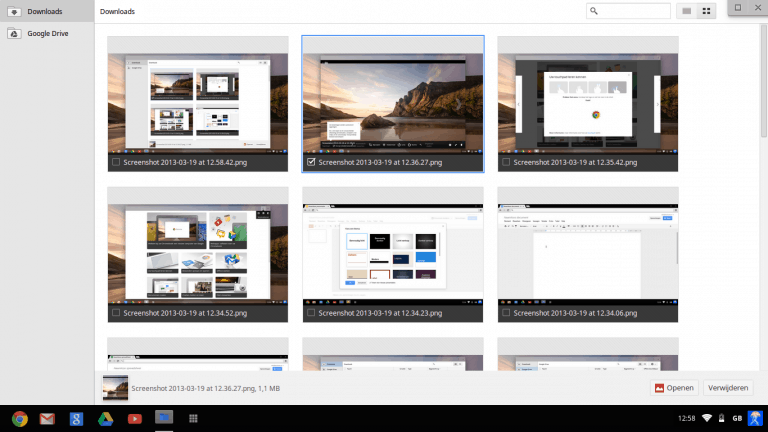Select the 12.34.23 screenshot thumbnail
The width and height of the screenshot is (768, 432).
pos(393,254)
